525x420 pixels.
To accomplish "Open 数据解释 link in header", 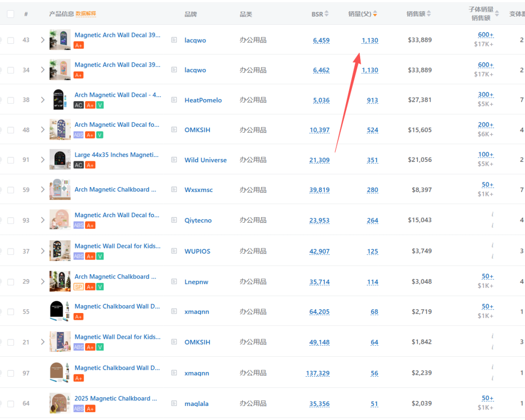I will click(x=86, y=14).
